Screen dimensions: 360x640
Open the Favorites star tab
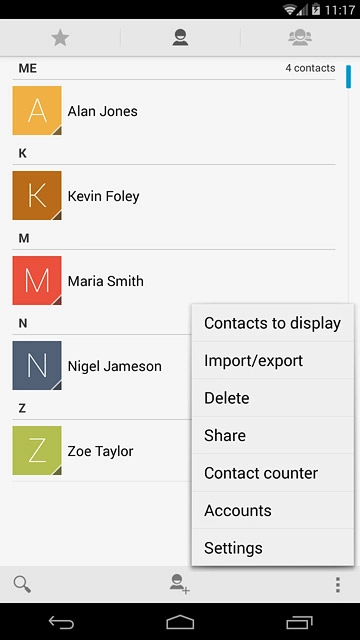pyautogui.click(x=60, y=38)
